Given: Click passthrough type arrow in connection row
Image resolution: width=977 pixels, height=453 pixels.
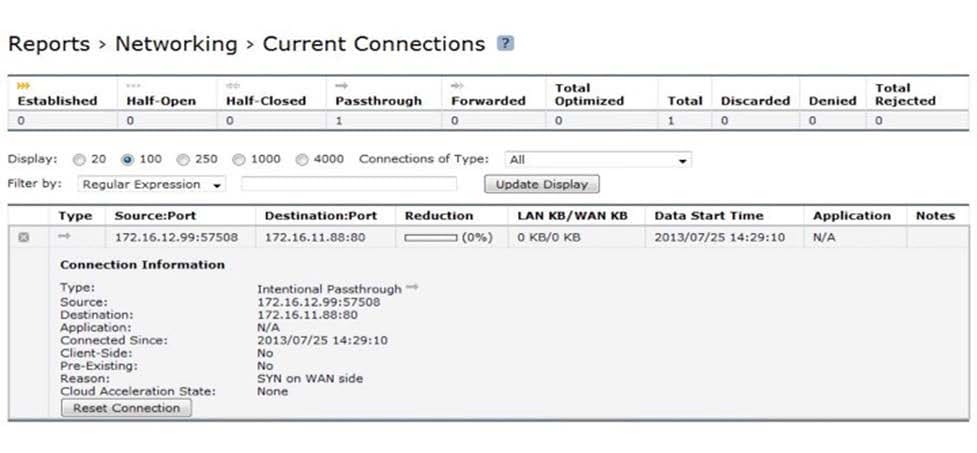Looking at the screenshot, I should tap(64, 237).
